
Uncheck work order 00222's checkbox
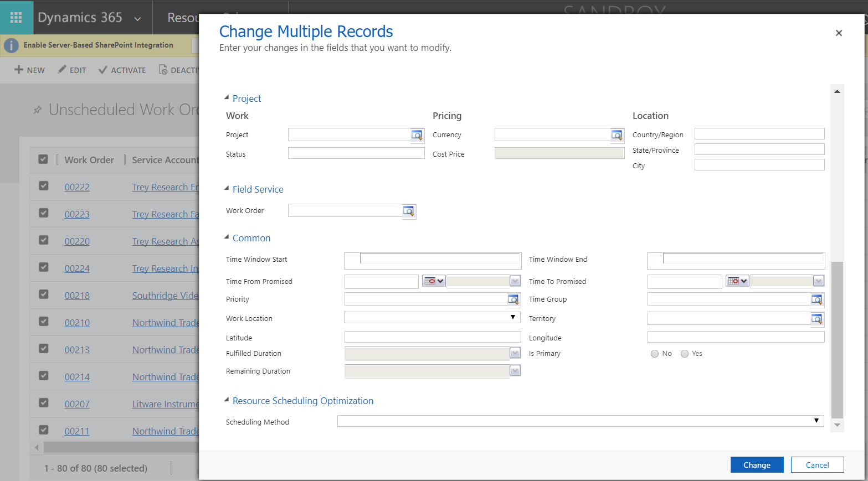click(43, 187)
